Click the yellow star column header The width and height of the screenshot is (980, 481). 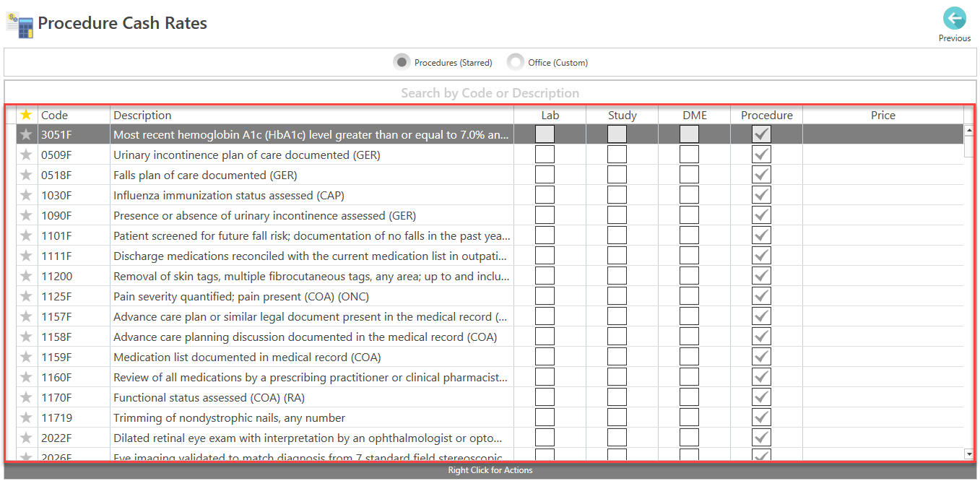(x=27, y=115)
